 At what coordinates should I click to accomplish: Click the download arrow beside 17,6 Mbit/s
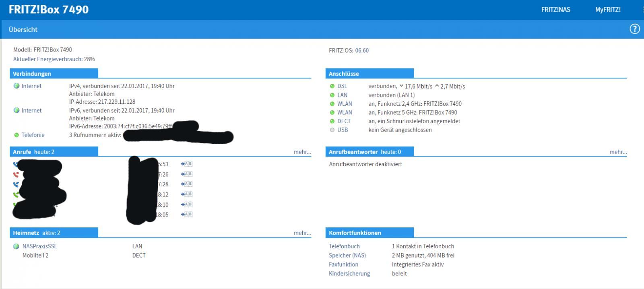pos(401,86)
